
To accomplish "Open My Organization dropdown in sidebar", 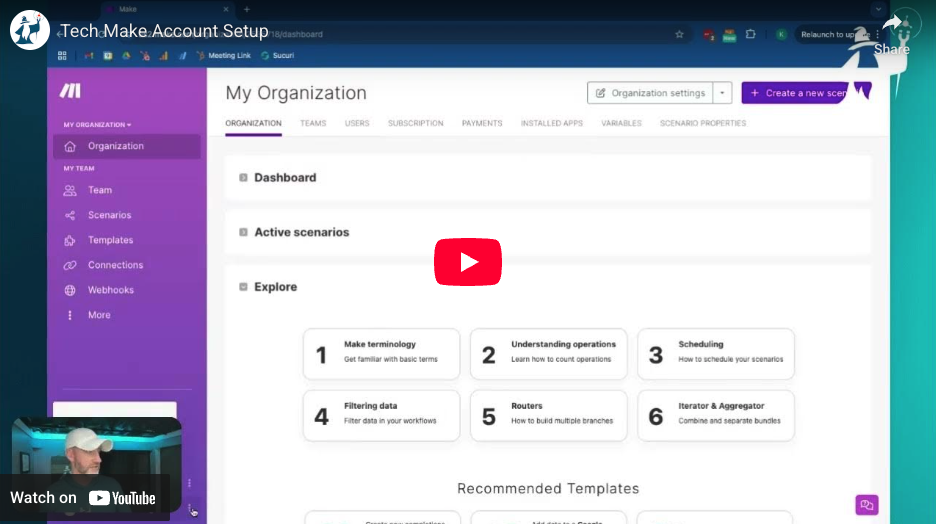I will [x=97, y=125].
